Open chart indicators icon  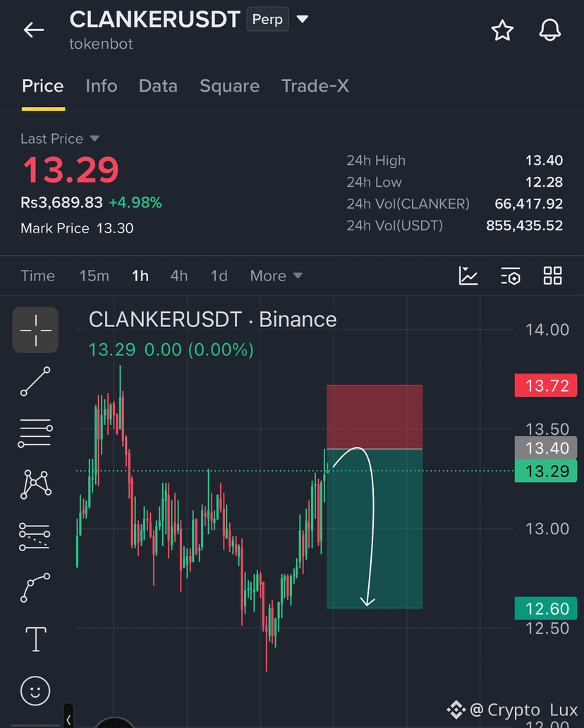[x=468, y=276]
